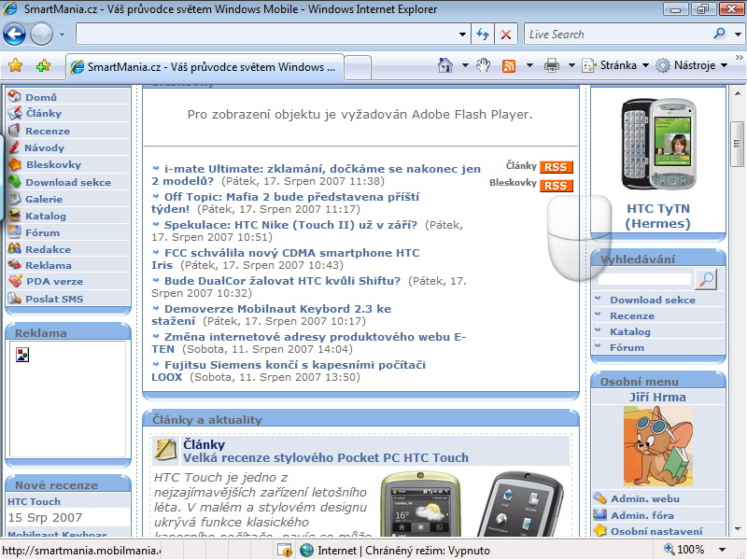
Task: Click the notepad icon beside Články heading
Action: [165, 450]
